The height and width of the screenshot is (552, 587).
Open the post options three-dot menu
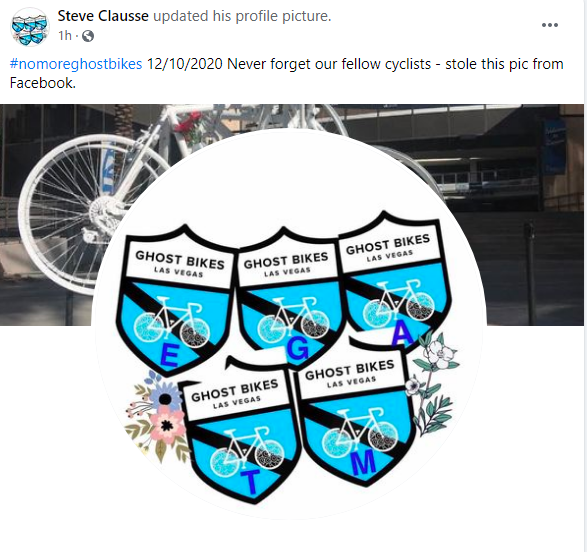click(550, 25)
